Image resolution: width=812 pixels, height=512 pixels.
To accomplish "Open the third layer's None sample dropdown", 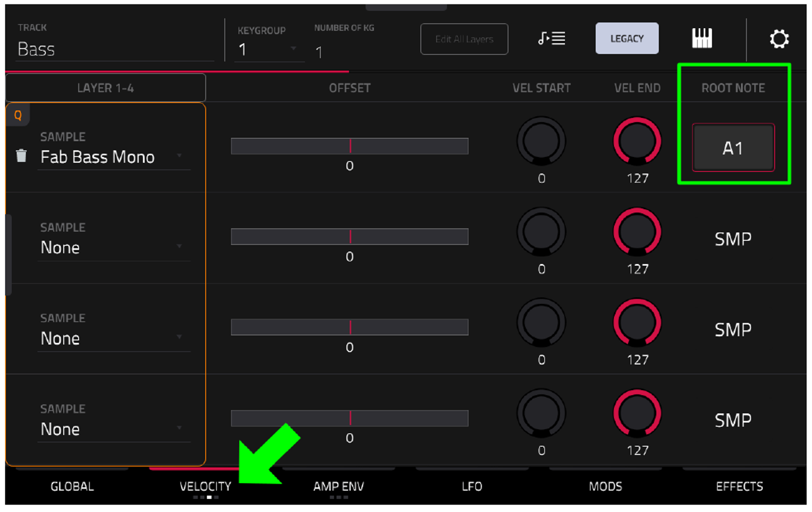I will [x=114, y=338].
